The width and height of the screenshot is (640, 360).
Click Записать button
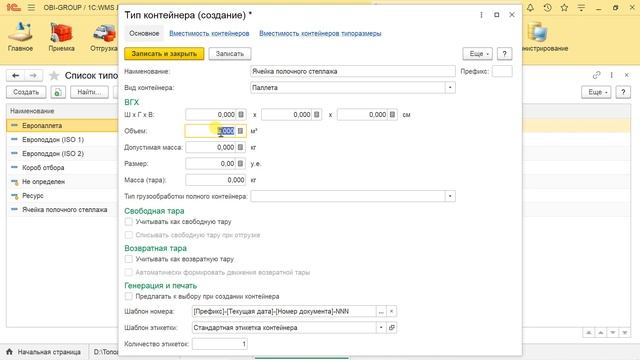tap(229, 53)
